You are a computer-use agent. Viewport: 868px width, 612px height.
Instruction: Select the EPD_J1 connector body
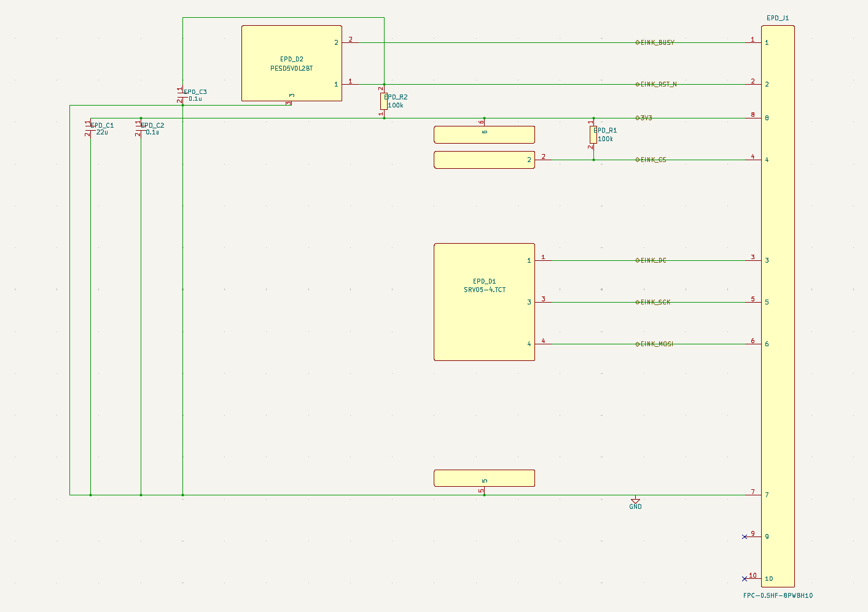(x=778, y=306)
